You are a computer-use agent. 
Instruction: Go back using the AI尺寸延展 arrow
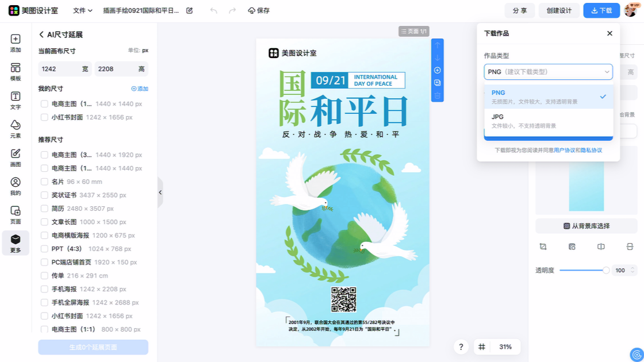coord(41,35)
